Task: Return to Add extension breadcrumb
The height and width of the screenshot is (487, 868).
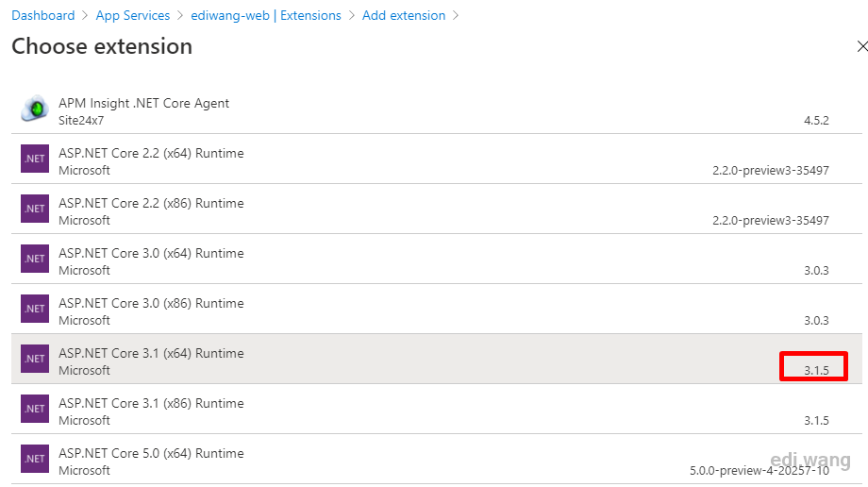Action: coord(404,15)
